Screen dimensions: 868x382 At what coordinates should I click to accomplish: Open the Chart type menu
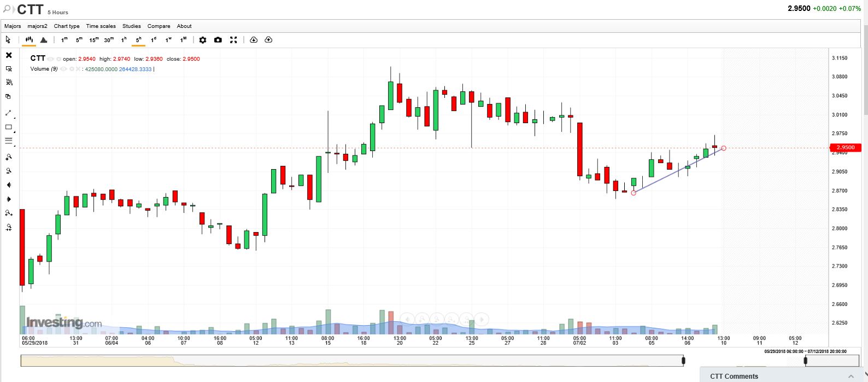[67, 26]
